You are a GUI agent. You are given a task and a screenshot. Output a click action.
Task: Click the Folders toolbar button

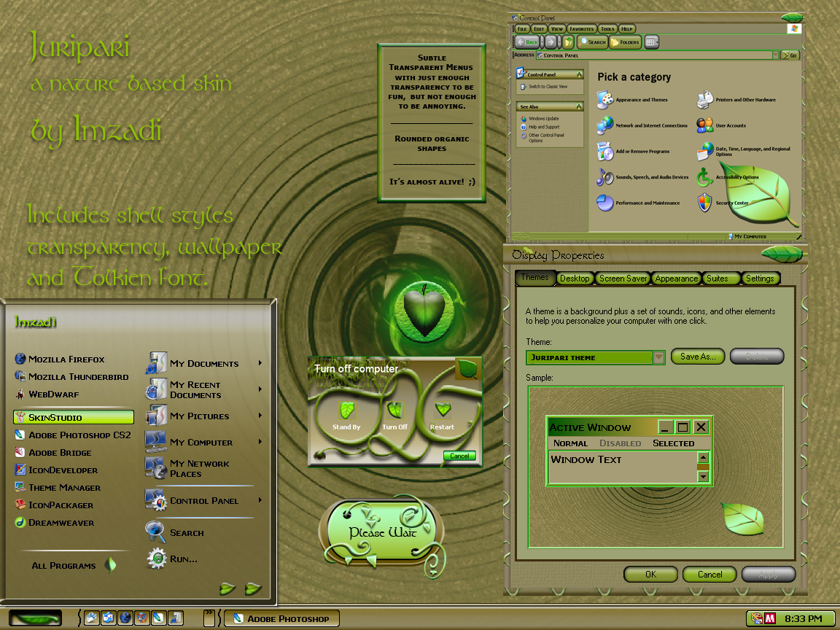(625, 42)
